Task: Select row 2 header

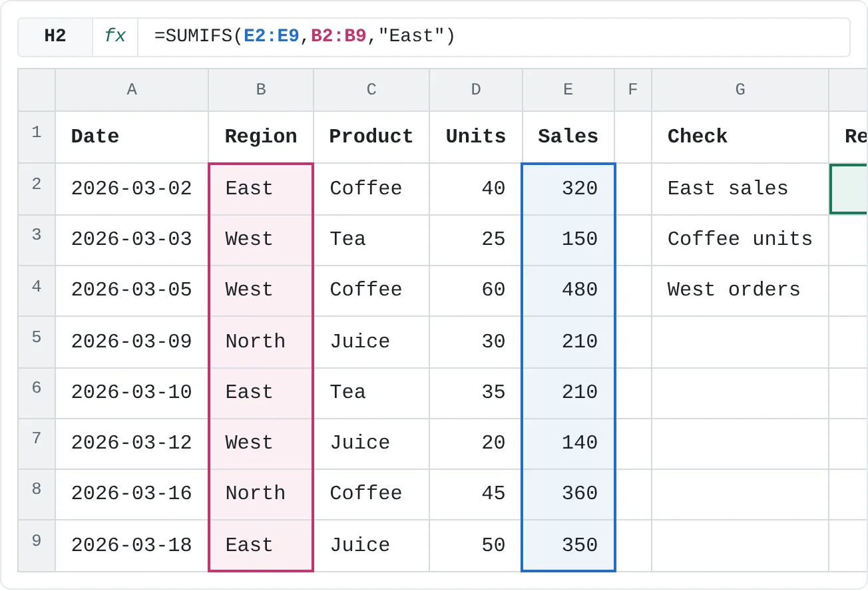Action: coord(37,189)
